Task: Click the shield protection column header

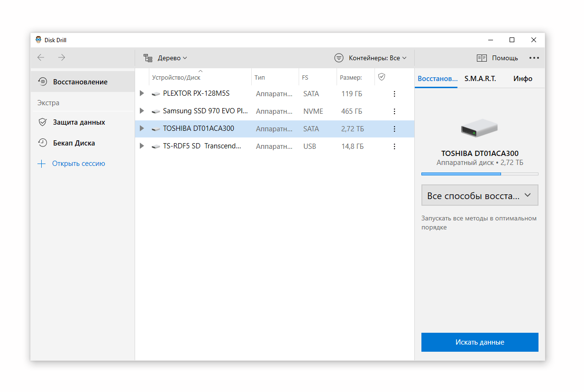Action: (382, 77)
